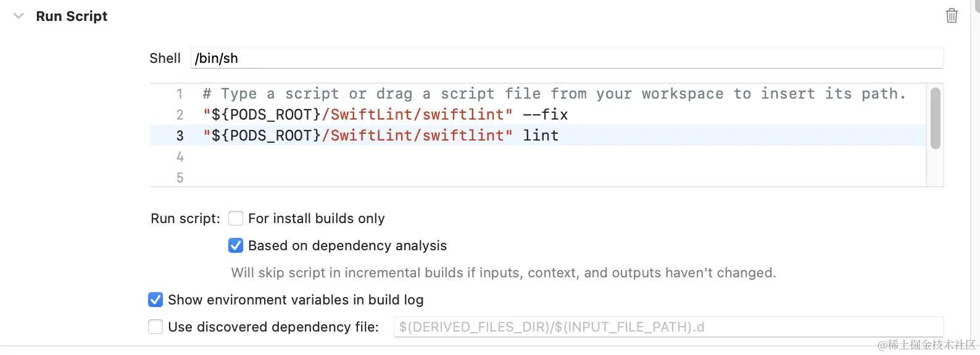The width and height of the screenshot is (980, 355).
Task: Click the Run Script phase title
Action: pyautogui.click(x=72, y=16)
